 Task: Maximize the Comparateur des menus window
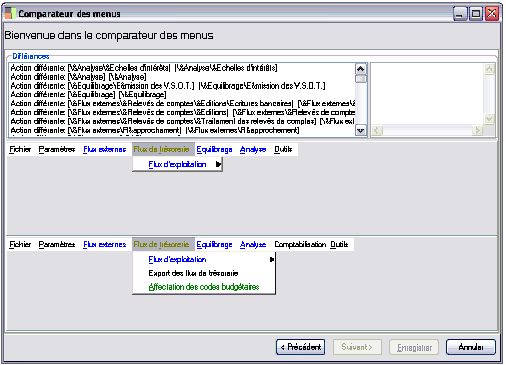click(x=476, y=14)
